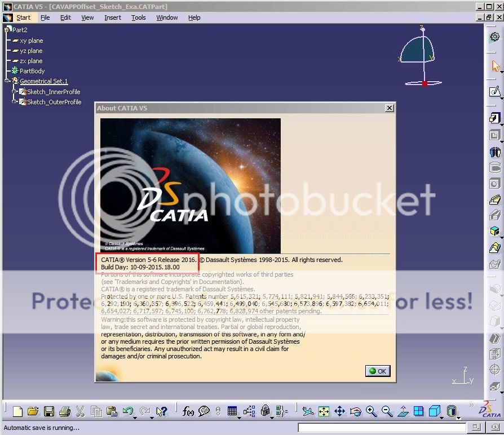Select the Zoom In tool
504x435 pixels.
pos(372,411)
